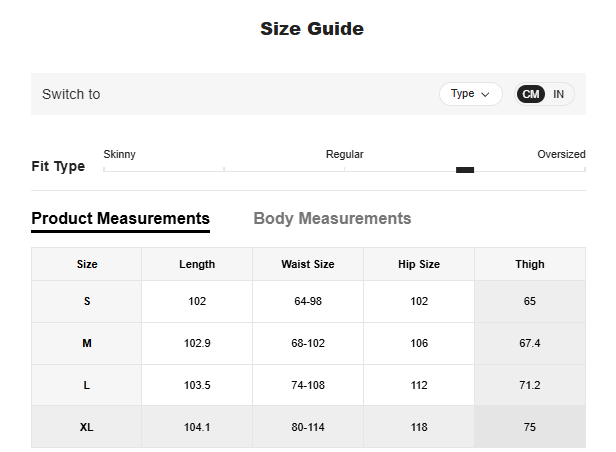Click the Waist Size column header

point(308,264)
